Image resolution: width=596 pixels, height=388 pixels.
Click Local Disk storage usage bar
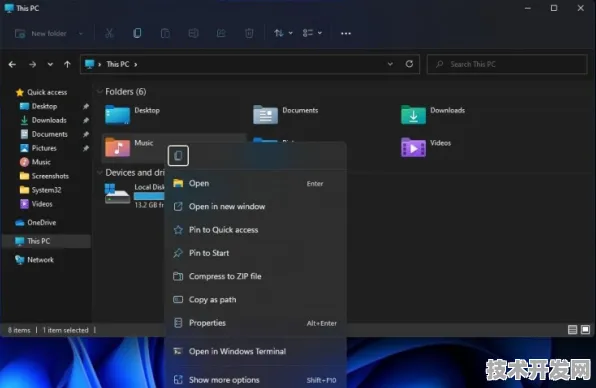149,196
